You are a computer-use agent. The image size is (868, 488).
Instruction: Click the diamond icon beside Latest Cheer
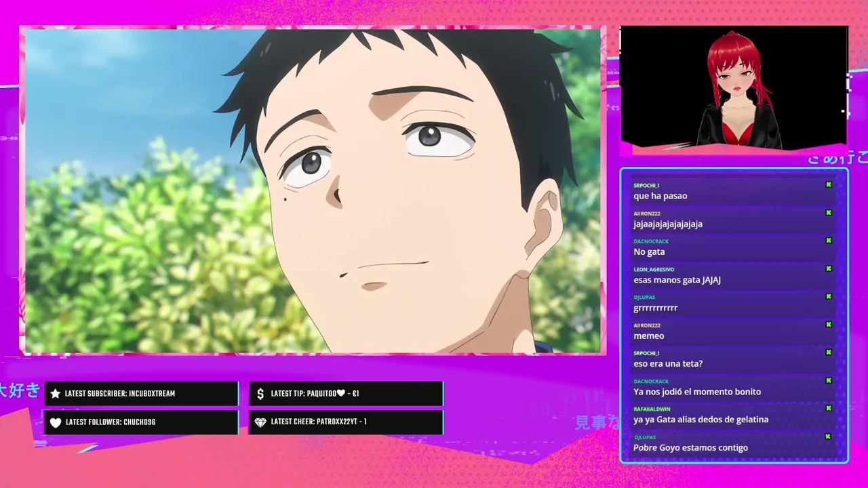point(260,422)
